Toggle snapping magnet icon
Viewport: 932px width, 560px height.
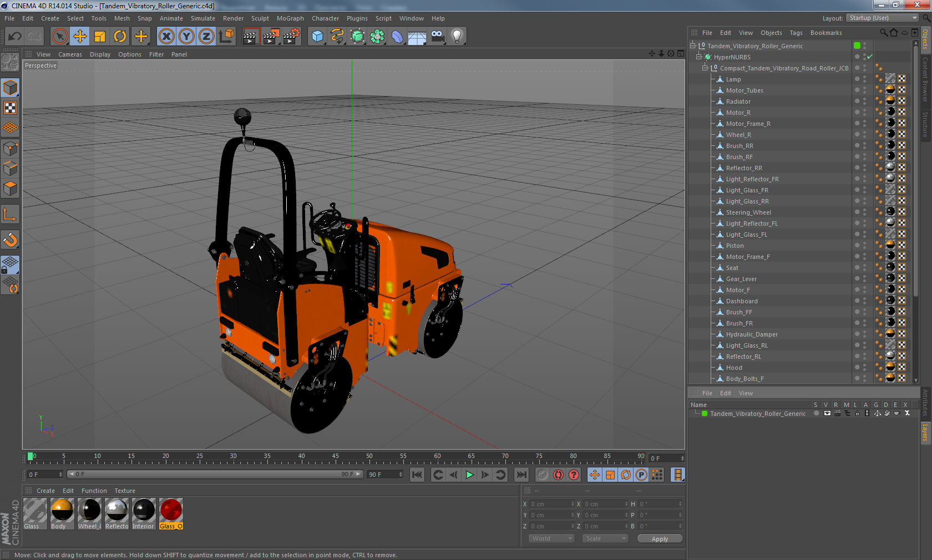click(11, 240)
